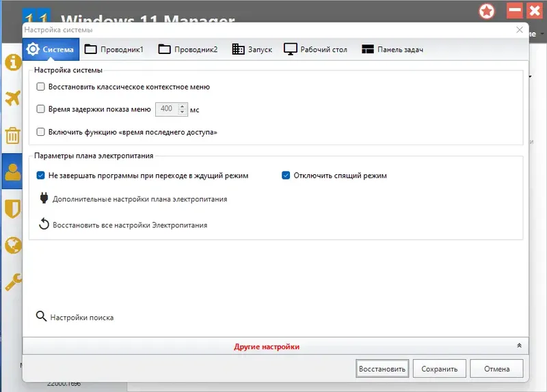Enable «время последнего доступа» function checkbox
This screenshot has height=392, width=547.
(x=41, y=132)
